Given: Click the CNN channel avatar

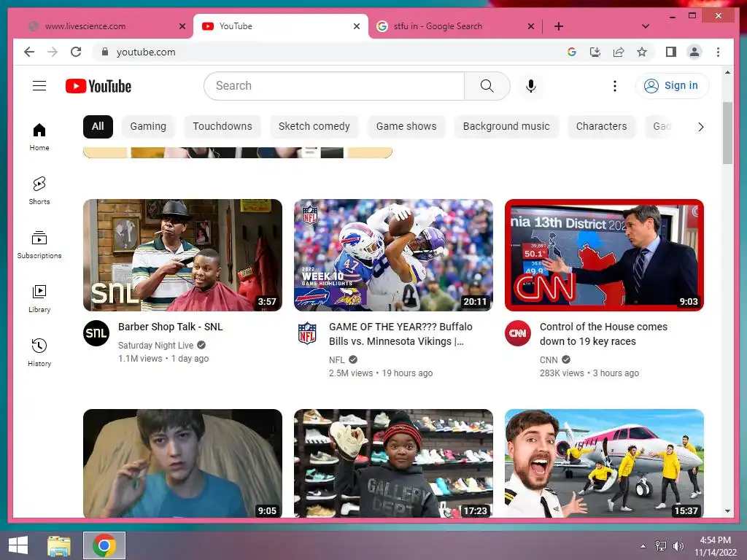Looking at the screenshot, I should [x=518, y=332].
